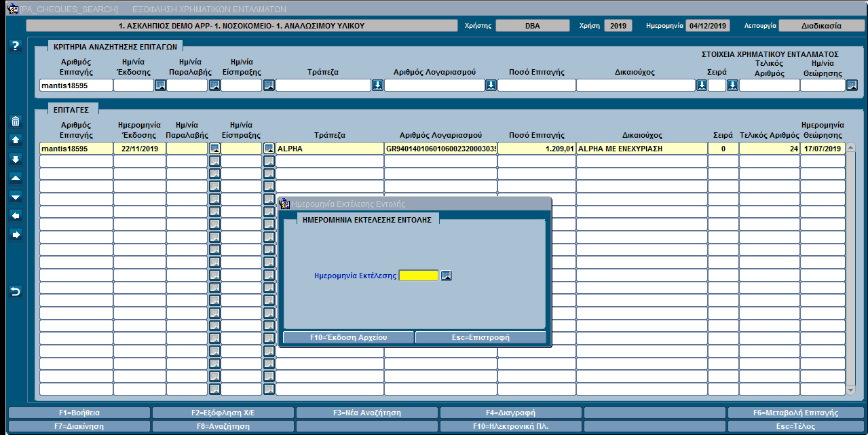Click the search Δικαιούχος input field

click(x=636, y=86)
